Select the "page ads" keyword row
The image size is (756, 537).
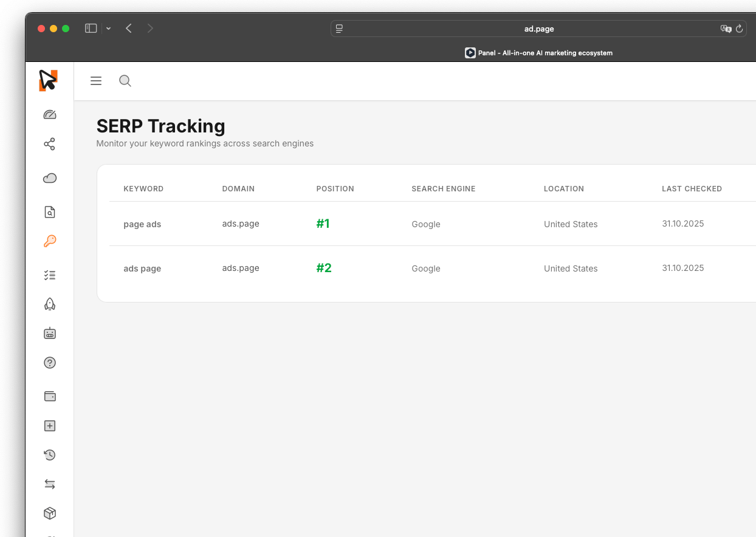pyautogui.click(x=432, y=224)
